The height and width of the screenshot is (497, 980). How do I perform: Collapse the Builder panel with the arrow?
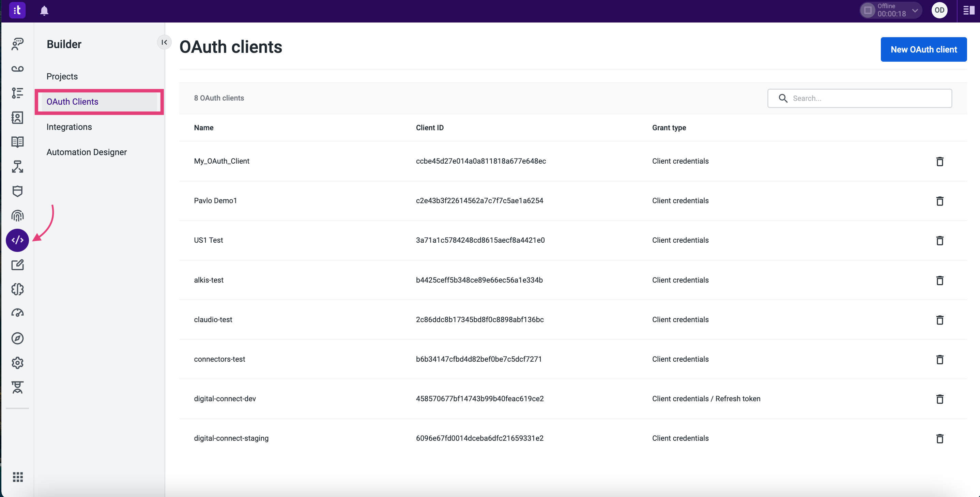164,42
